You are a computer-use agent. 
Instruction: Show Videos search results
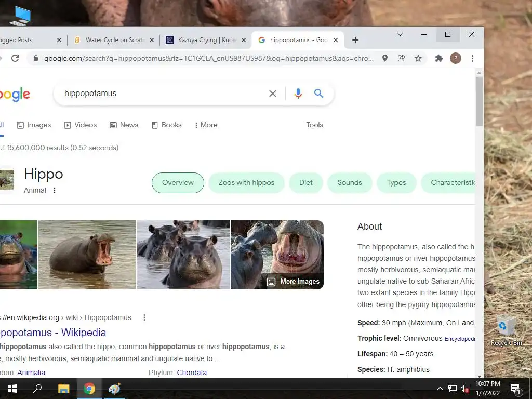(81, 125)
